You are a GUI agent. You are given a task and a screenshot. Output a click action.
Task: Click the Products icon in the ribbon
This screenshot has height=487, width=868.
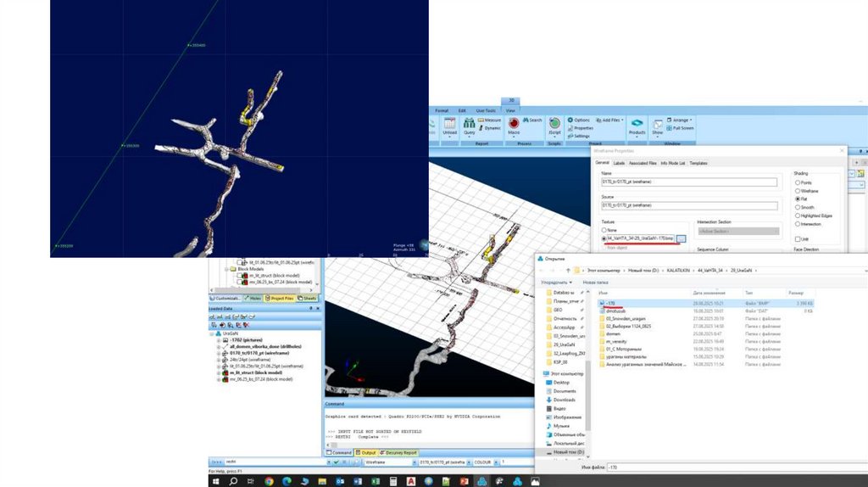[637, 125]
